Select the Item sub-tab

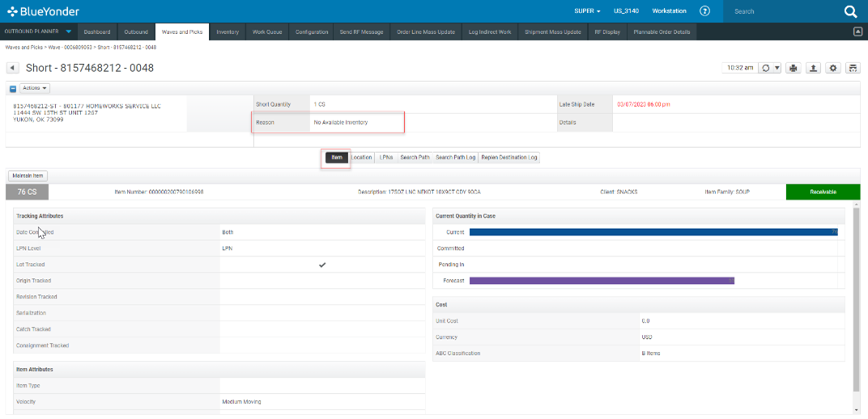(x=337, y=158)
